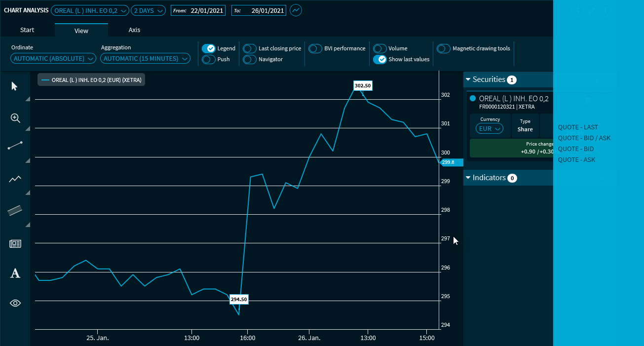Open the Ordinate Automatic (Absolute) dropdown
644x346 pixels.
tap(53, 59)
